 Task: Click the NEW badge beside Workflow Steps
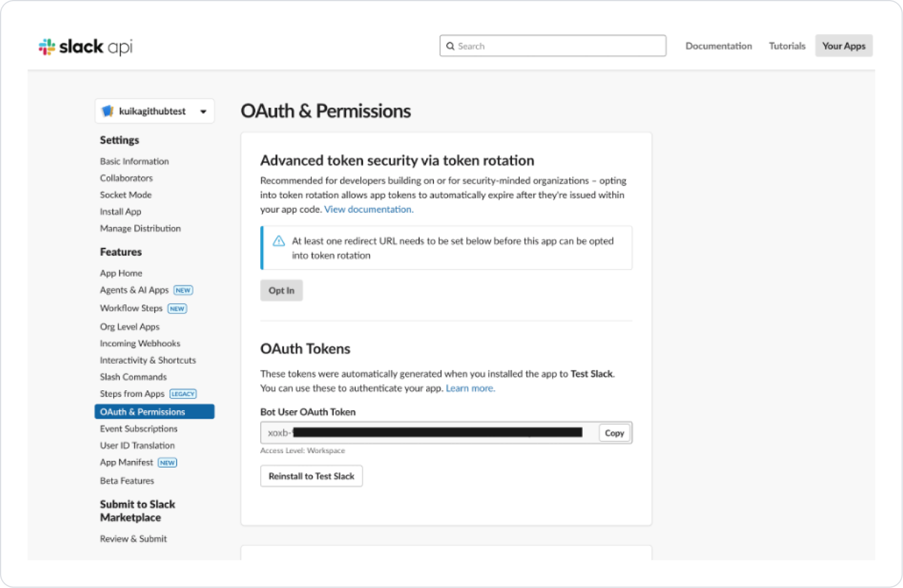[177, 308]
